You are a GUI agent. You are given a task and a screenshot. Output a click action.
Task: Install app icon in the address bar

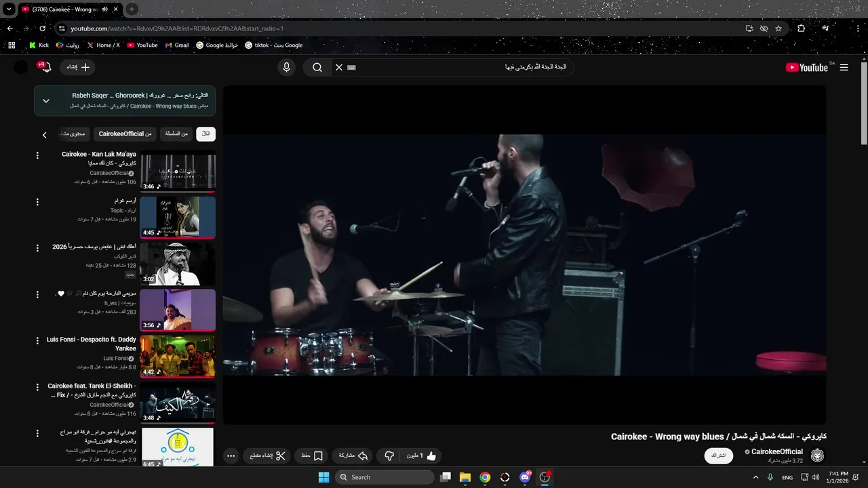click(749, 28)
